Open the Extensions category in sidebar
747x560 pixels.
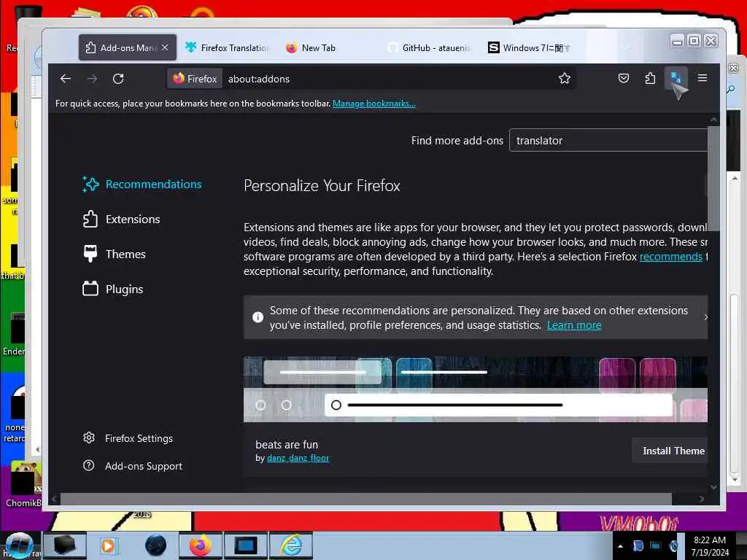[x=122, y=219]
